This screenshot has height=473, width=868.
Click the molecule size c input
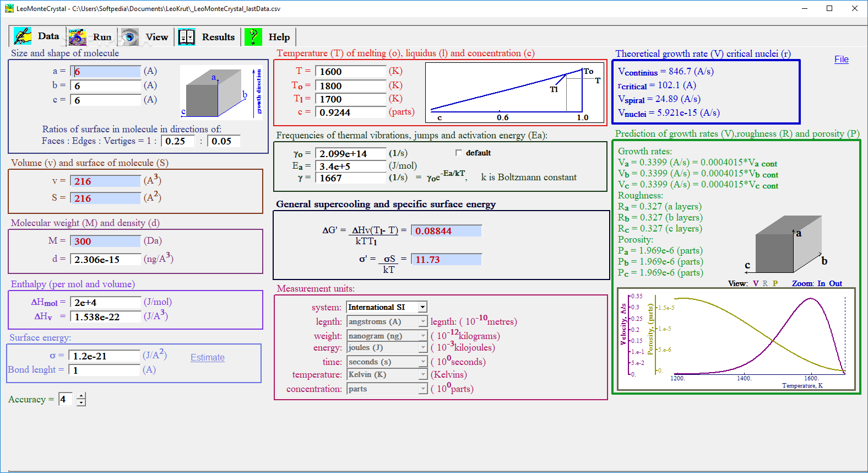pyautogui.click(x=106, y=100)
